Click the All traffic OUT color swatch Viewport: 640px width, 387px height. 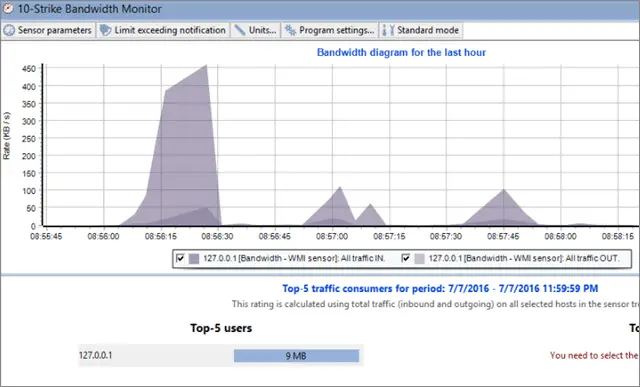pyautogui.click(x=420, y=258)
